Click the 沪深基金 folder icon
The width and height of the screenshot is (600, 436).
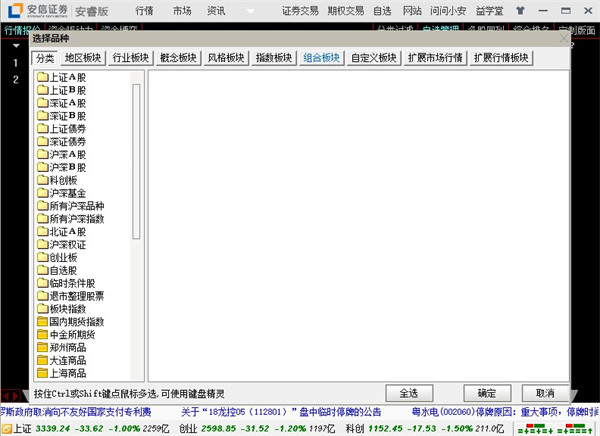pos(42,193)
